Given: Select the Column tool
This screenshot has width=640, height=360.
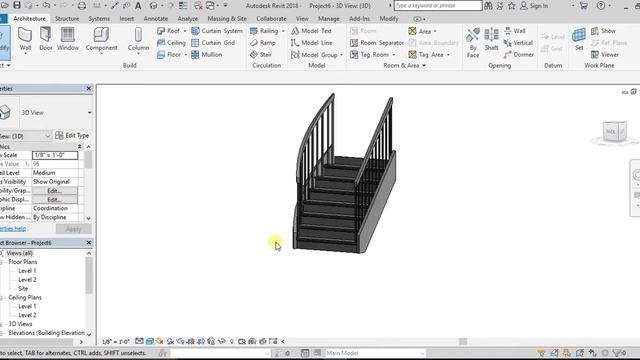Looking at the screenshot, I should coord(138,40).
